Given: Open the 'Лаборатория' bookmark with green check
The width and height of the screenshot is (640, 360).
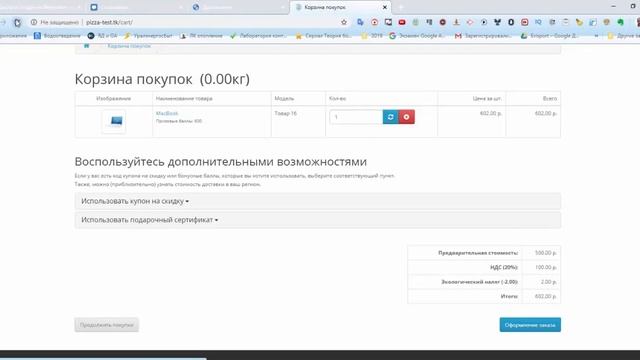Looking at the screenshot, I should pos(258,36).
